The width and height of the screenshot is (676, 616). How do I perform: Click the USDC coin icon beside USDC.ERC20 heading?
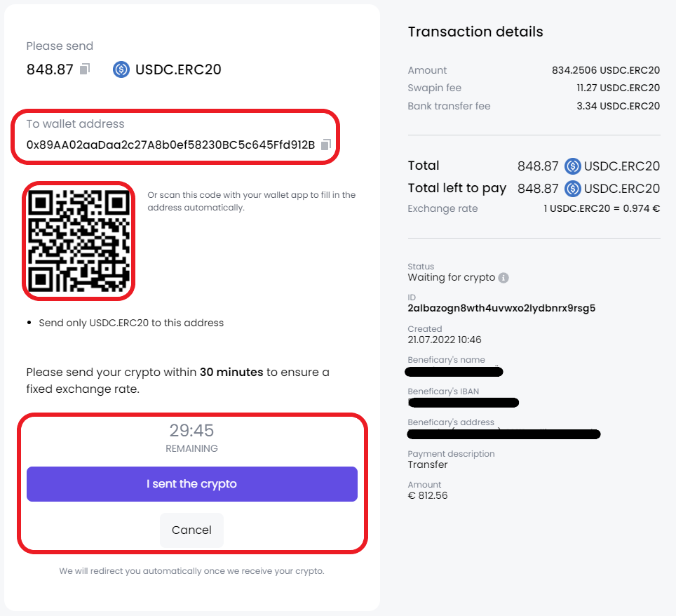[x=121, y=69]
